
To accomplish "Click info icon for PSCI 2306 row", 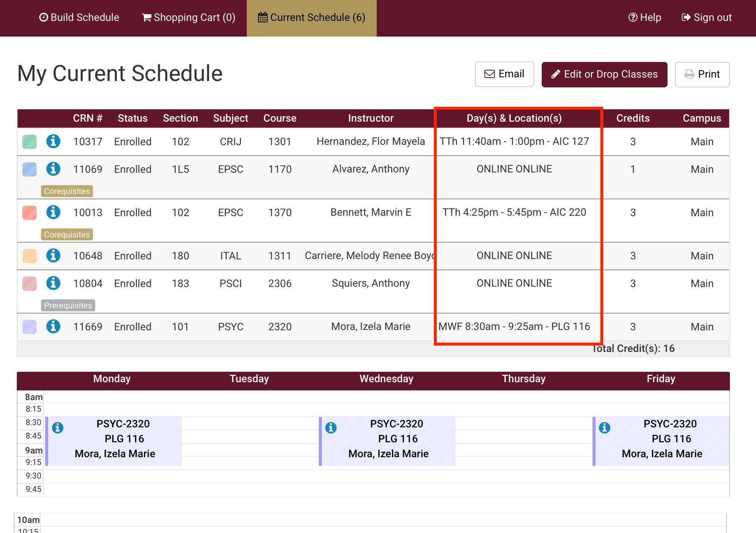I will click(53, 283).
